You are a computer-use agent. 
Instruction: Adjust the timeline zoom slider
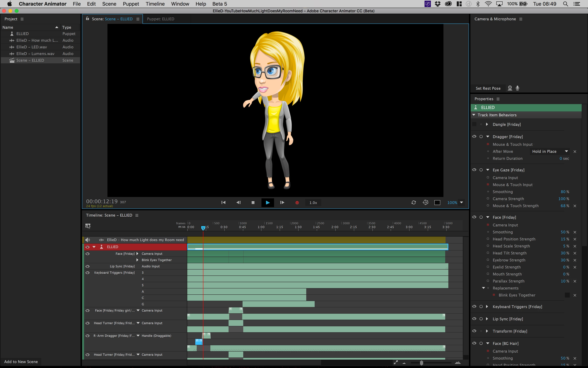coord(422,363)
